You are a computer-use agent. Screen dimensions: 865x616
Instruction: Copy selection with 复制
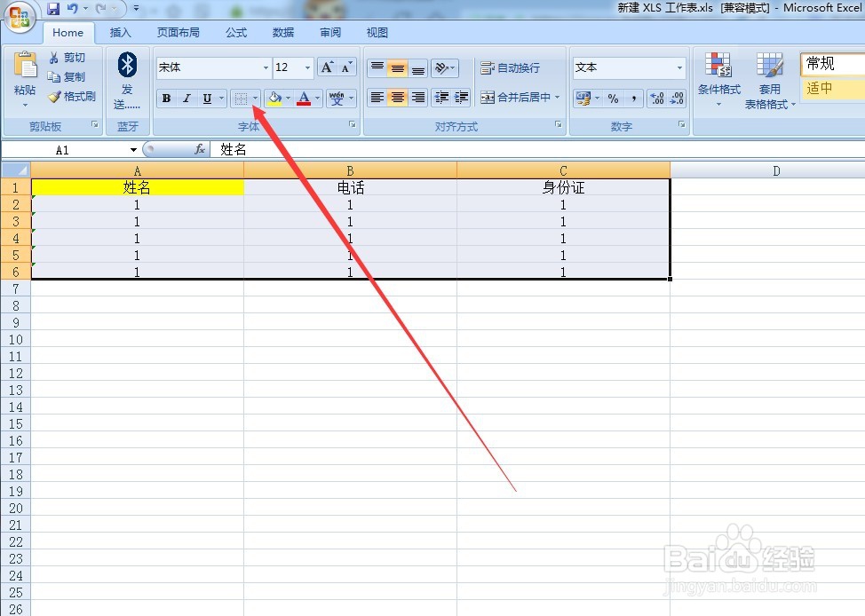click(67, 76)
